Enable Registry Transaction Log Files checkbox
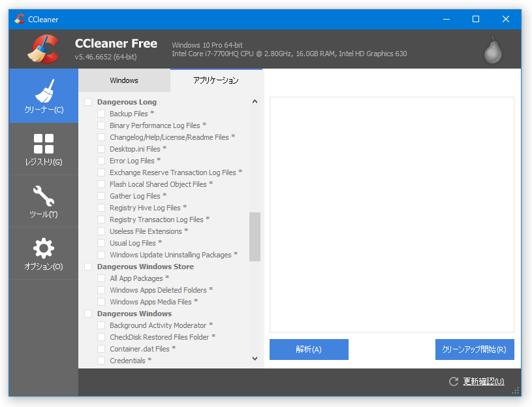This screenshot has height=407, width=532. 101,220
